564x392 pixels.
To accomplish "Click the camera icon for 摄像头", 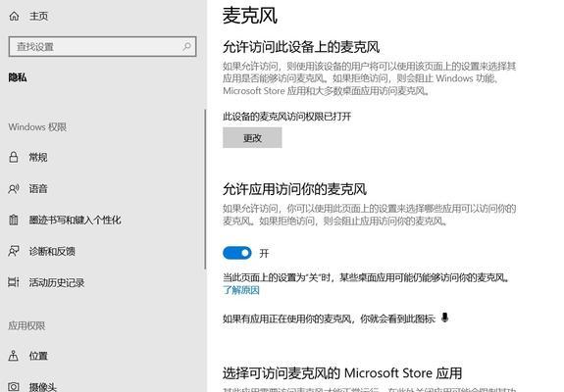I will pyautogui.click(x=14, y=387).
